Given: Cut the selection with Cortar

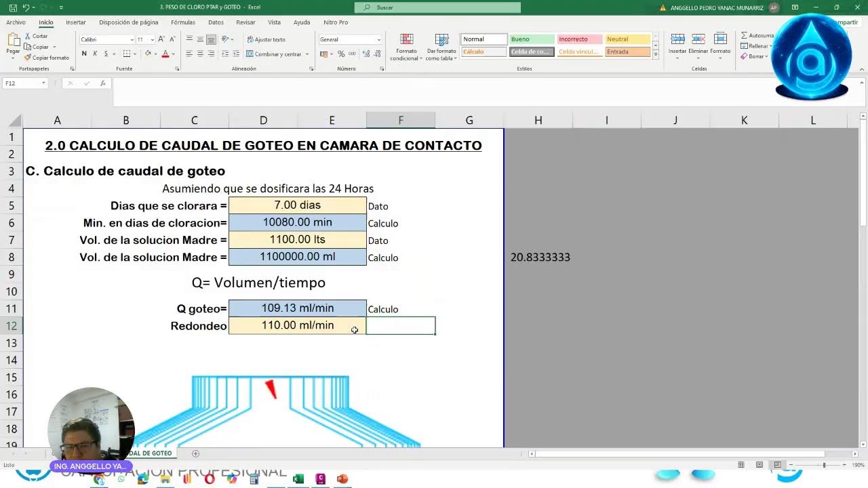Looking at the screenshot, I should 36,36.
